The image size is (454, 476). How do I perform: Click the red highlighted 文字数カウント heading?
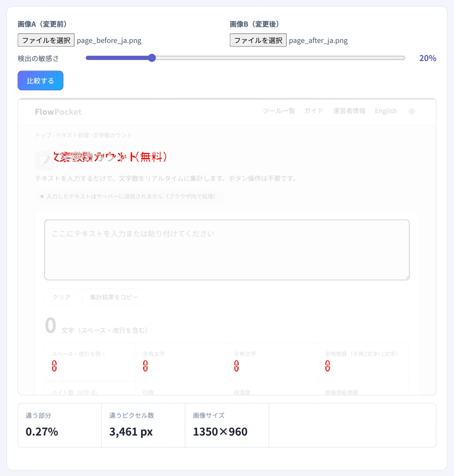[110, 157]
